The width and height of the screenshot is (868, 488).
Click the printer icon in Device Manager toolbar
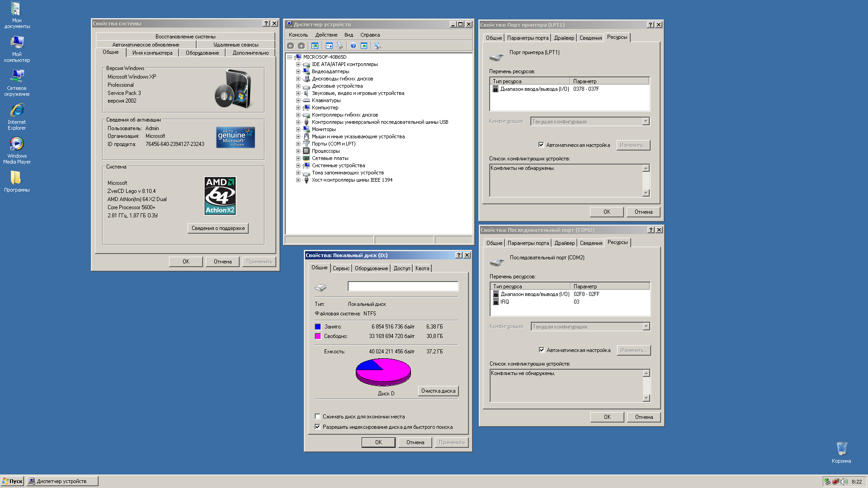click(340, 46)
